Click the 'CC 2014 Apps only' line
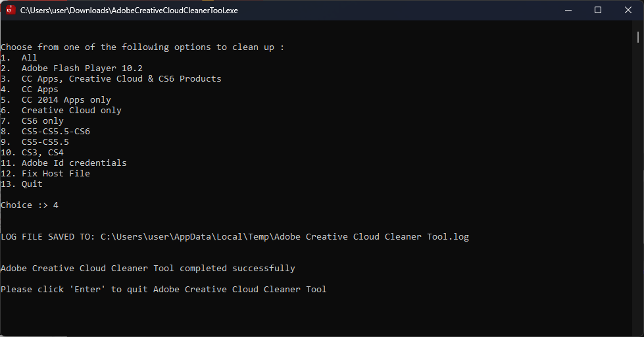The height and width of the screenshot is (337, 644). 56,100
